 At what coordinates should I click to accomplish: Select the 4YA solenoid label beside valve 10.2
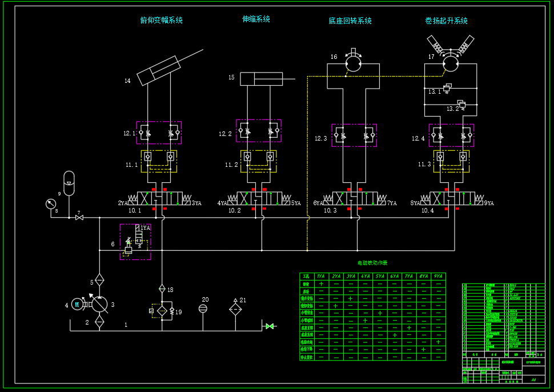(222, 203)
